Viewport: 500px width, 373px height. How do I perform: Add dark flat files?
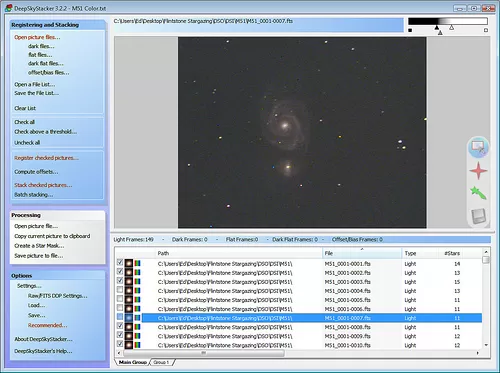point(46,63)
